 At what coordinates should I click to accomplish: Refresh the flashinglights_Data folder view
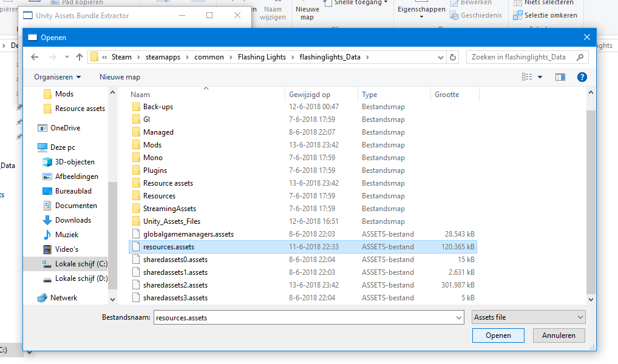453,57
